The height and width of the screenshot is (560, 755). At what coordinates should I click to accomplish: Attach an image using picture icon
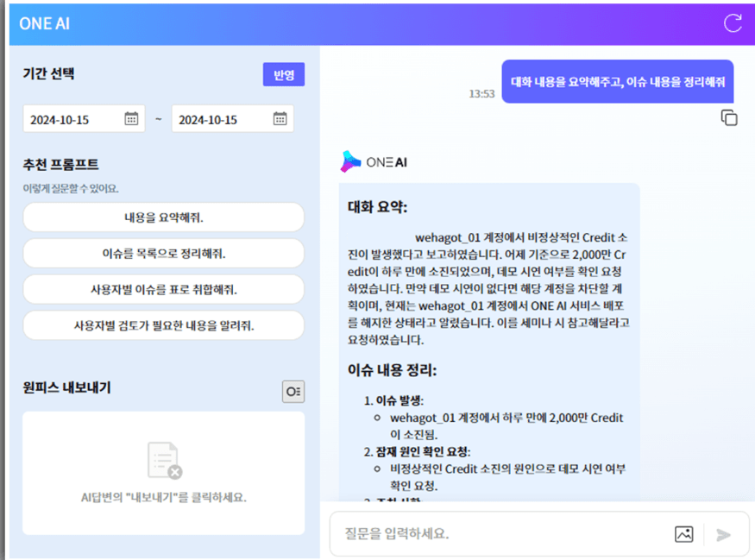(683, 534)
